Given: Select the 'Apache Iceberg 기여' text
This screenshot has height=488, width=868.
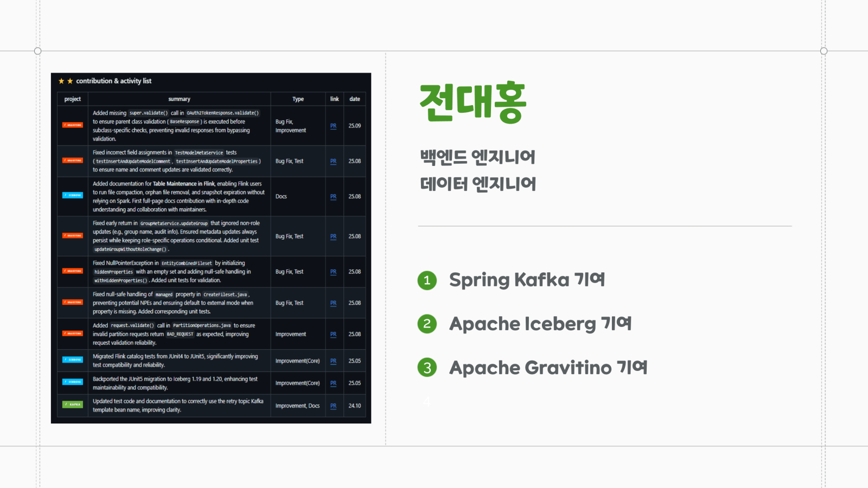Looking at the screenshot, I should [x=540, y=324].
